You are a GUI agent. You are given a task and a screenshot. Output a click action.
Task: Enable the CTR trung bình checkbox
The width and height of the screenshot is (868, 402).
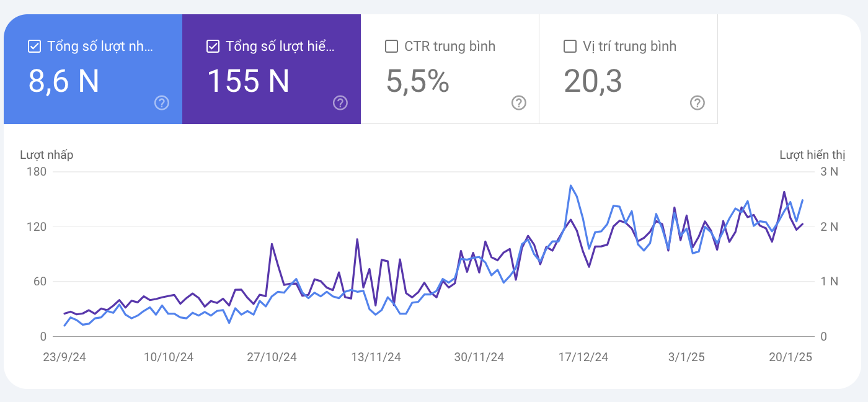392,47
